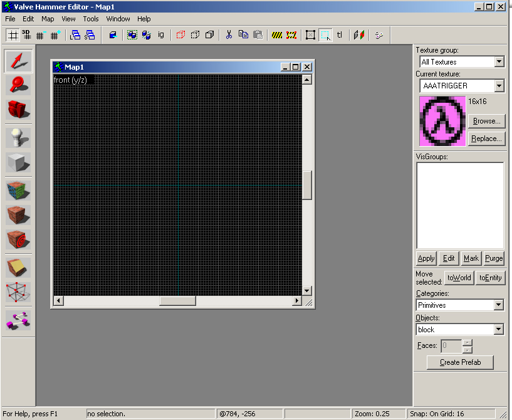Open the Tools menu
This screenshot has width=512, height=420.
91,19
